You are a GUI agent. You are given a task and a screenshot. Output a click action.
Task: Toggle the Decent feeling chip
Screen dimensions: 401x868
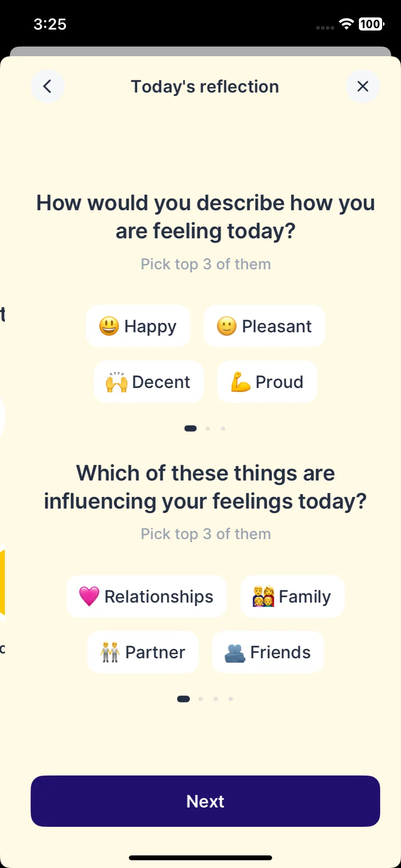(x=149, y=382)
